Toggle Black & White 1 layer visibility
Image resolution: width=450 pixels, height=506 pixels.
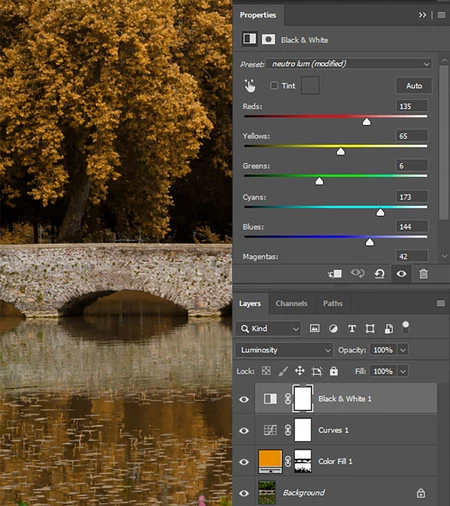click(x=244, y=399)
